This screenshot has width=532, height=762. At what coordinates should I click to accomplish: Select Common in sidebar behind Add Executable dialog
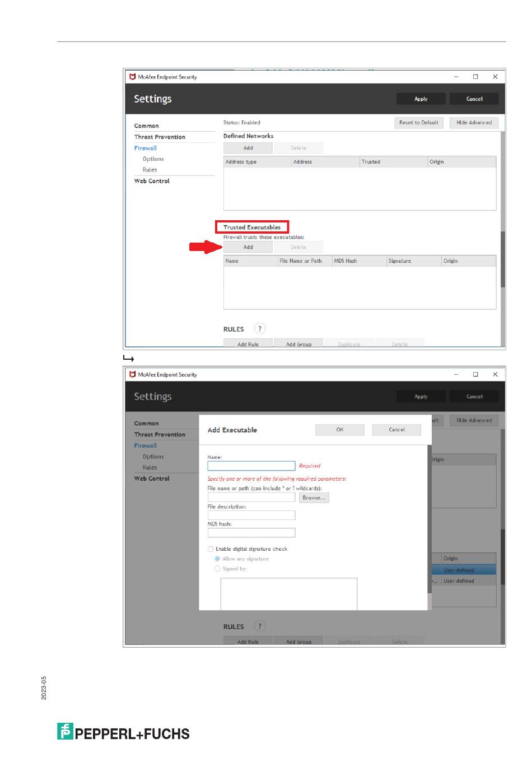click(147, 424)
